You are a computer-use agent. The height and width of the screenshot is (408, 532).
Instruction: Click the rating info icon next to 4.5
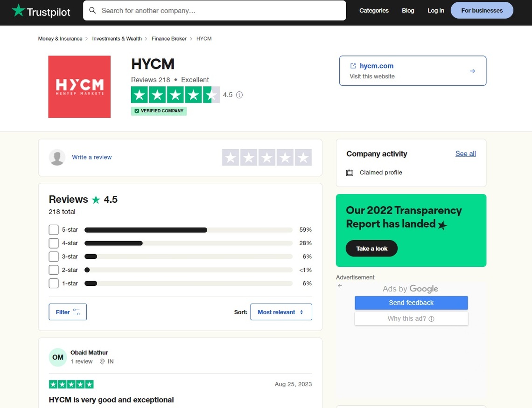tap(239, 95)
